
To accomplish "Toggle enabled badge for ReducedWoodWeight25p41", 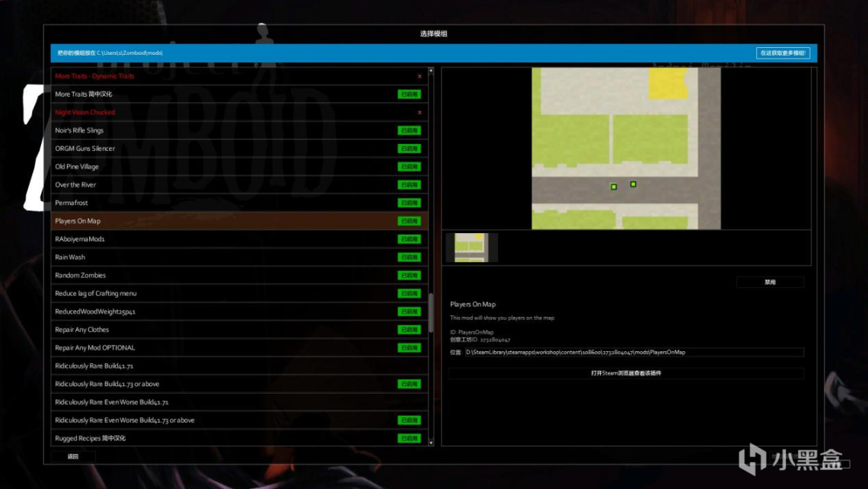I will click(409, 312).
